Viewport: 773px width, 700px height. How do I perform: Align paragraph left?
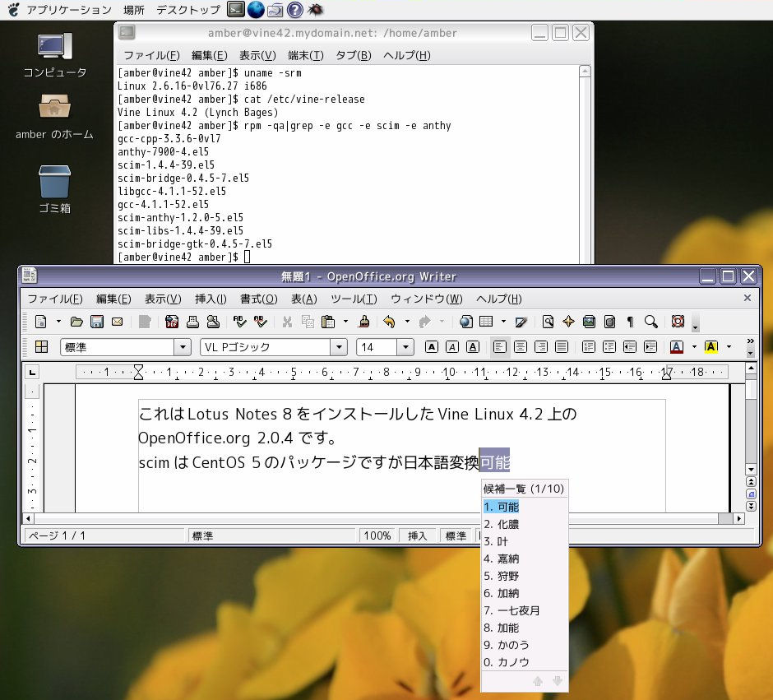click(499, 347)
